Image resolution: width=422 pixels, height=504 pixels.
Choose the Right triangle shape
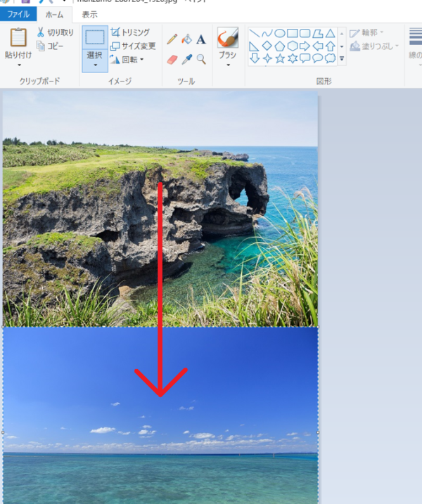[254, 46]
